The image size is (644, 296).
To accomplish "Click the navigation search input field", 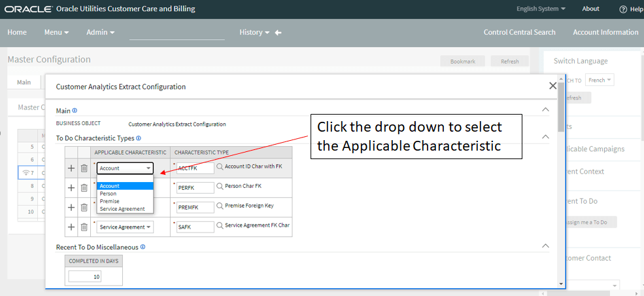I will pyautogui.click(x=177, y=33).
